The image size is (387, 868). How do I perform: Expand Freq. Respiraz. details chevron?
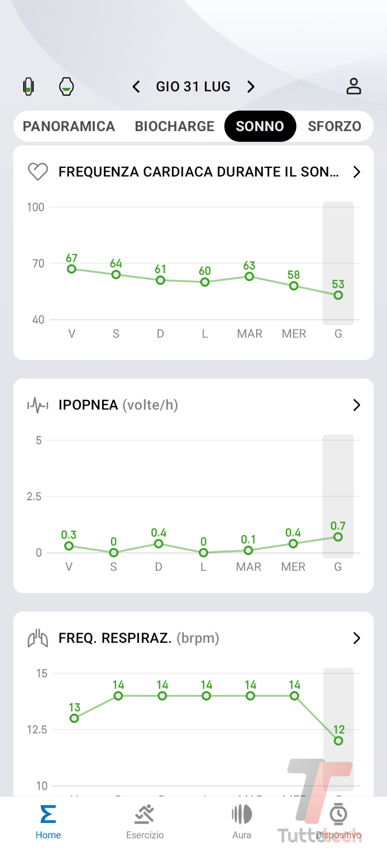click(x=357, y=638)
